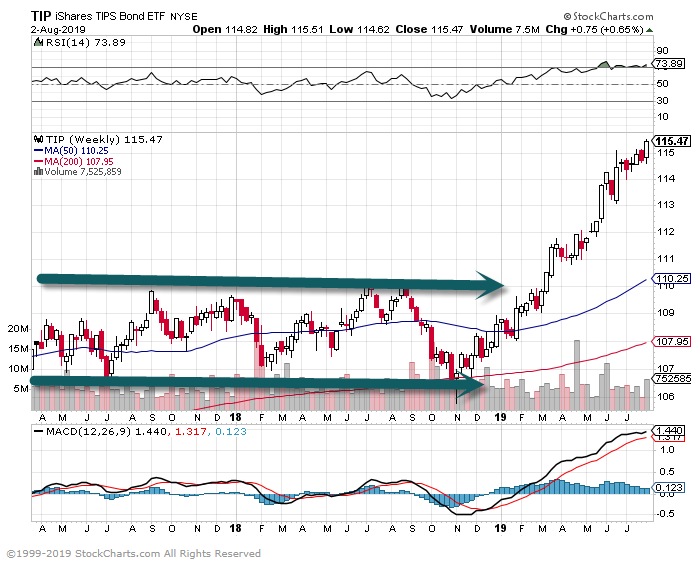Click the 1.440 MACD tag on axis
This screenshot has height=568, width=698.
coord(669,430)
